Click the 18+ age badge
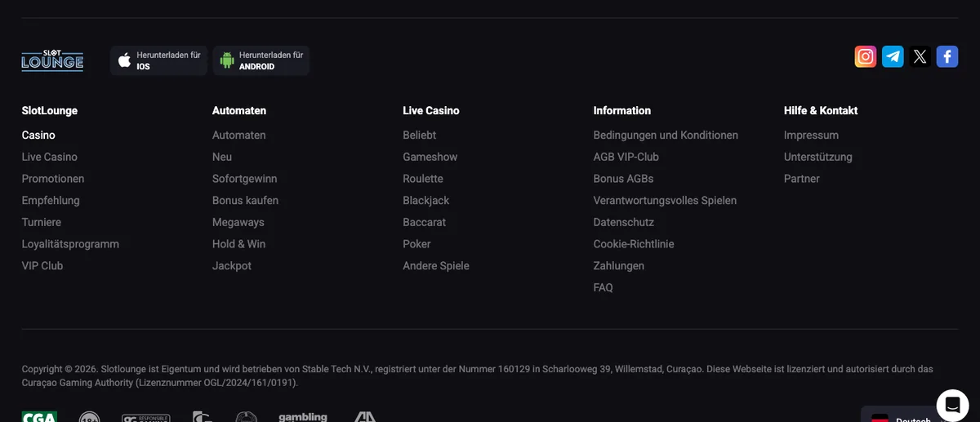 click(90, 417)
